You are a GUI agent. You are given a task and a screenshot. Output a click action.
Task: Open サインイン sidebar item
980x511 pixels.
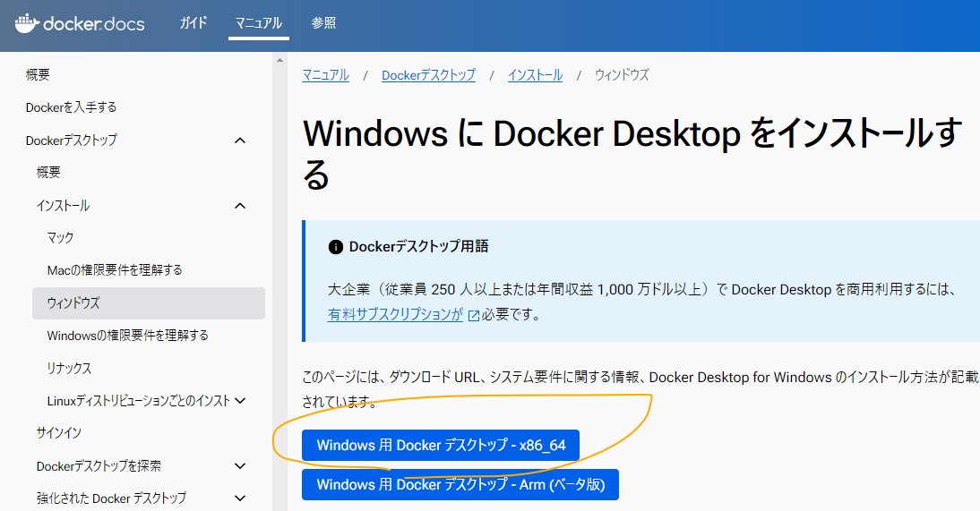(x=59, y=433)
